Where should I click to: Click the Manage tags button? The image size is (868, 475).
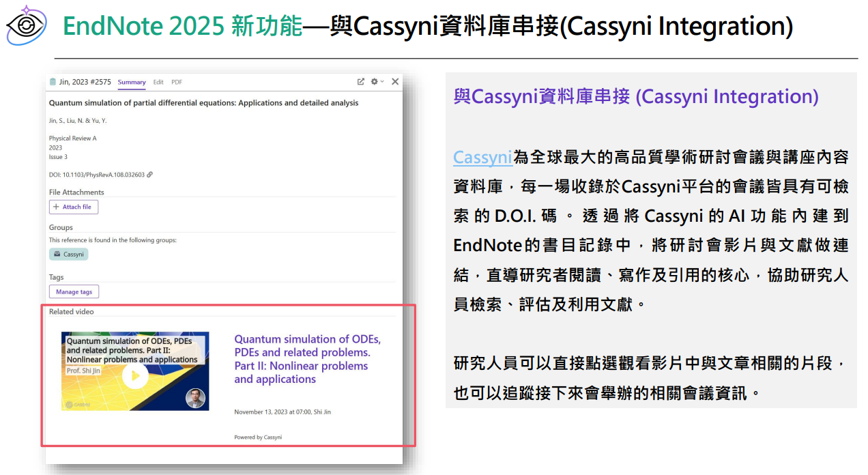coord(74,291)
